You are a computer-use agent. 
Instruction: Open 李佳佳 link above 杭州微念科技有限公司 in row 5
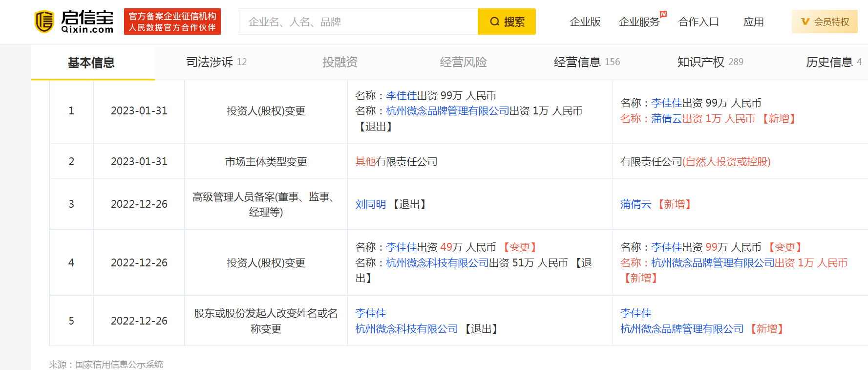point(370,313)
